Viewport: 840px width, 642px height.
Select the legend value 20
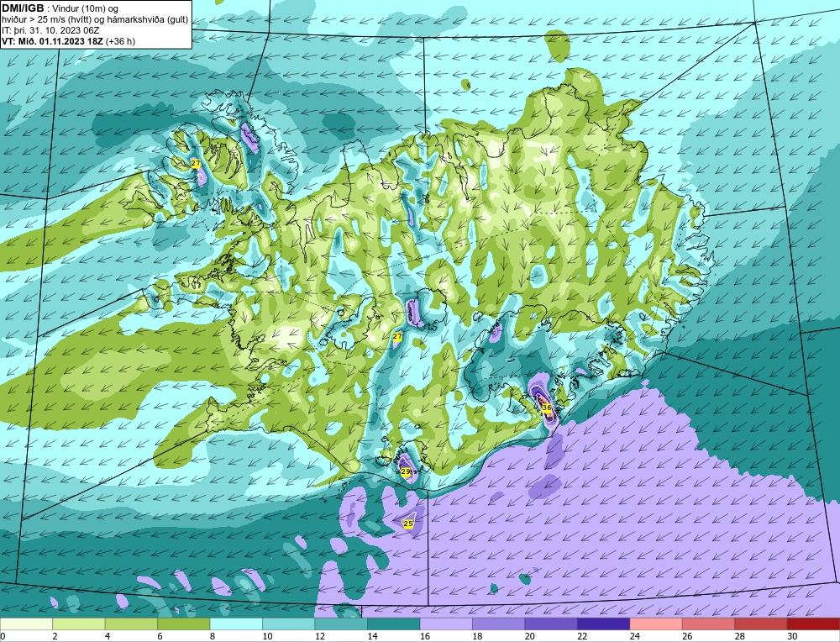pyautogui.click(x=529, y=636)
